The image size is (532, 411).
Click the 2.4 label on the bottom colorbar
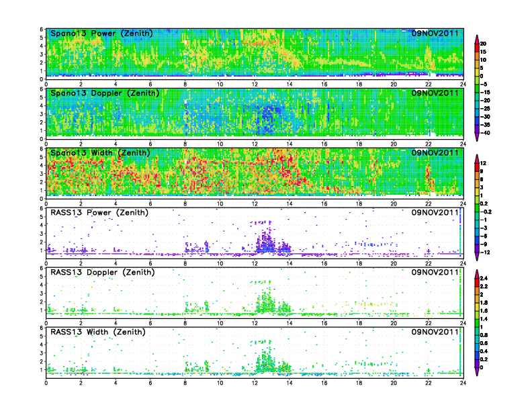coord(484,278)
